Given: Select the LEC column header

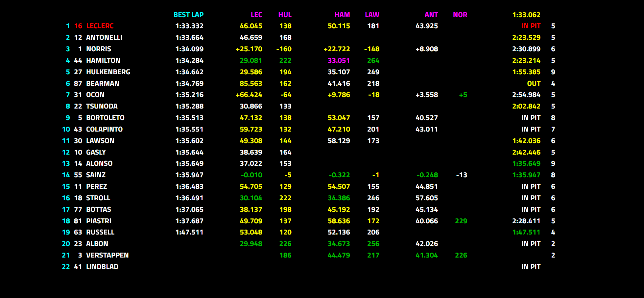Looking at the screenshot, I should 256,15.
